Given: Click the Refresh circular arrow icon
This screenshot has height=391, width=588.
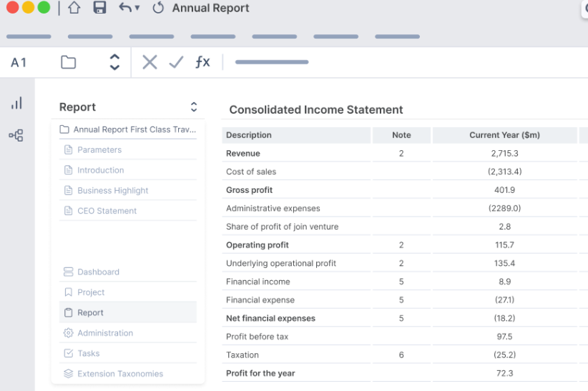Looking at the screenshot, I should tap(158, 7).
